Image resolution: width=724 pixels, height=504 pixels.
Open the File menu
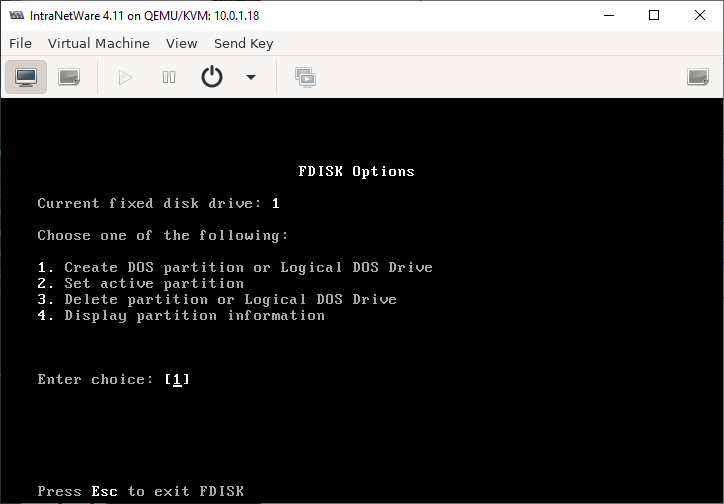coord(20,43)
